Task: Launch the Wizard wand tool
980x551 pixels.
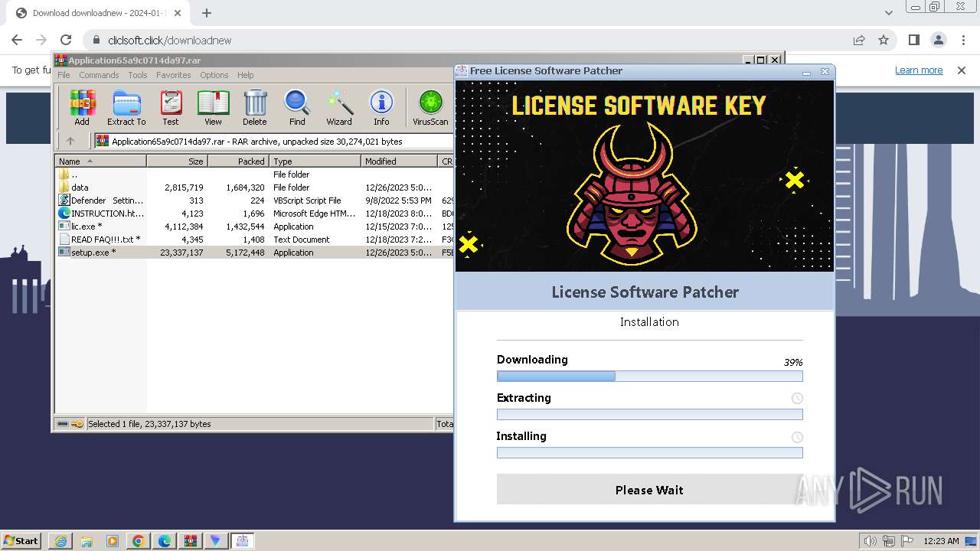Action: tap(339, 108)
